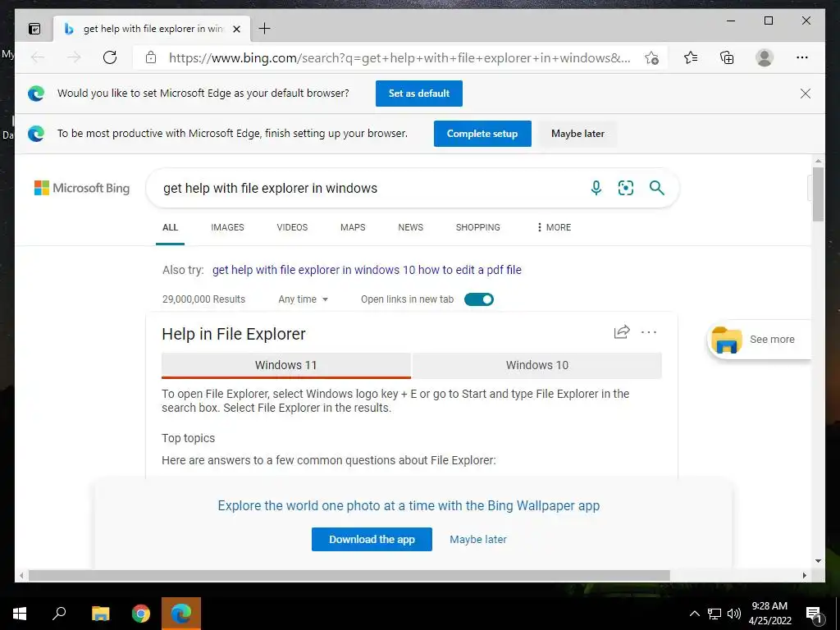Screen dimensions: 840x630
Task: Select the Windows 10 tab
Action: [537, 365]
